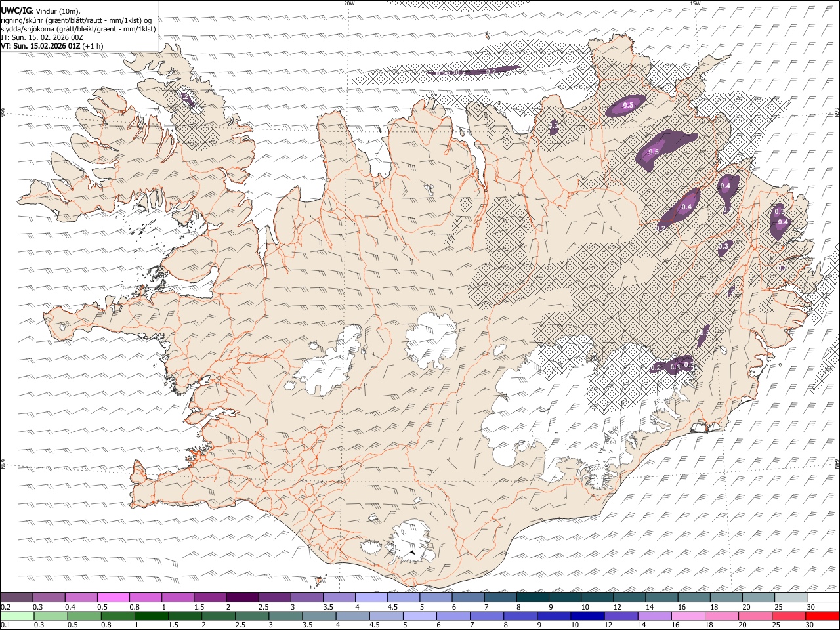Image resolution: width=840 pixels, height=630 pixels.
Task: Pick the dark purple top-row swatch between 2 and 2.5
Action: coord(242,597)
